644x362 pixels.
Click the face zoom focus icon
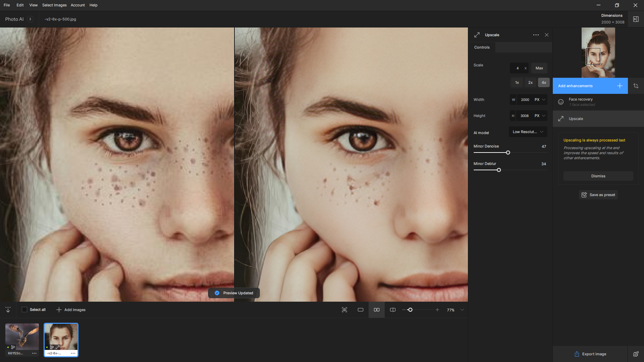344,310
